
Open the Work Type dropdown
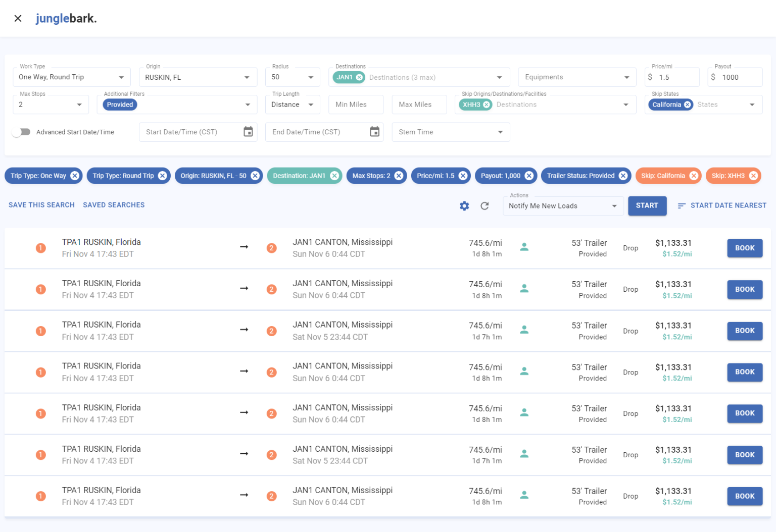(x=71, y=77)
